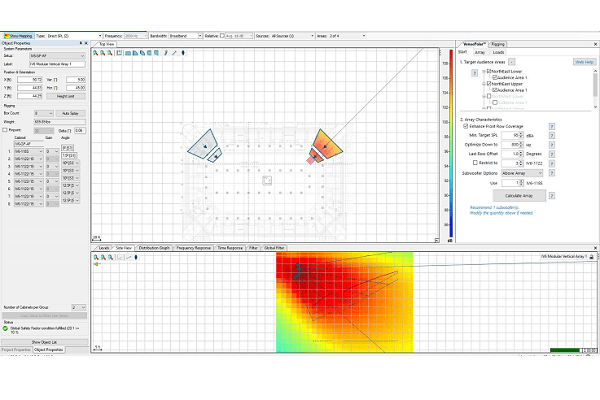Click the green progress bar in status bar

[565, 350]
